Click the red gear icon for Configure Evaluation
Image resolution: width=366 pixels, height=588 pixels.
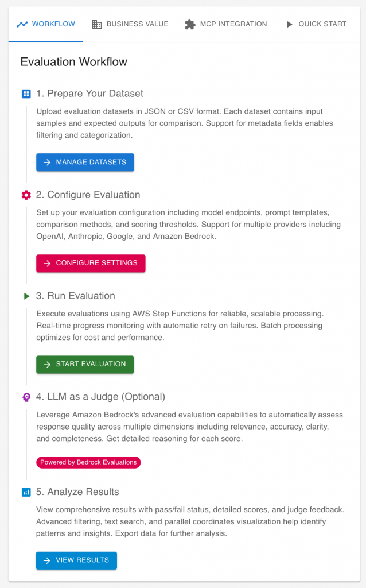26,195
